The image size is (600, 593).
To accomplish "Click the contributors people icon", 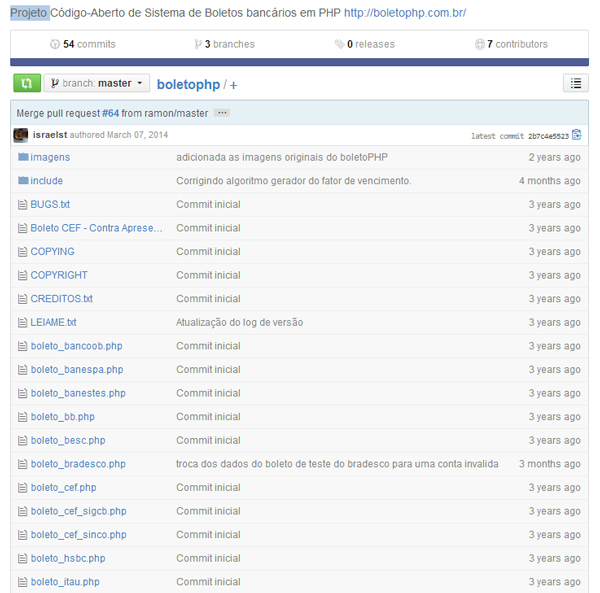I will 479,44.
